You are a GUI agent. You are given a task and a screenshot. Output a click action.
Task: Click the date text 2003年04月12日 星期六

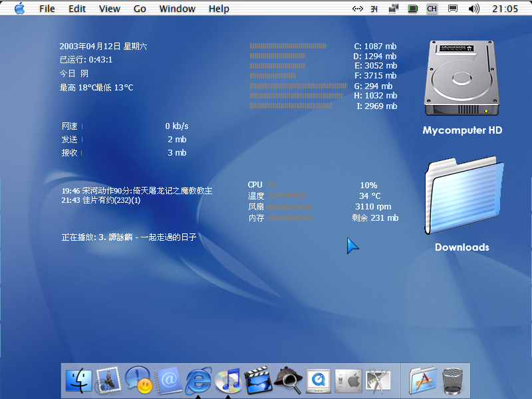[x=103, y=47]
